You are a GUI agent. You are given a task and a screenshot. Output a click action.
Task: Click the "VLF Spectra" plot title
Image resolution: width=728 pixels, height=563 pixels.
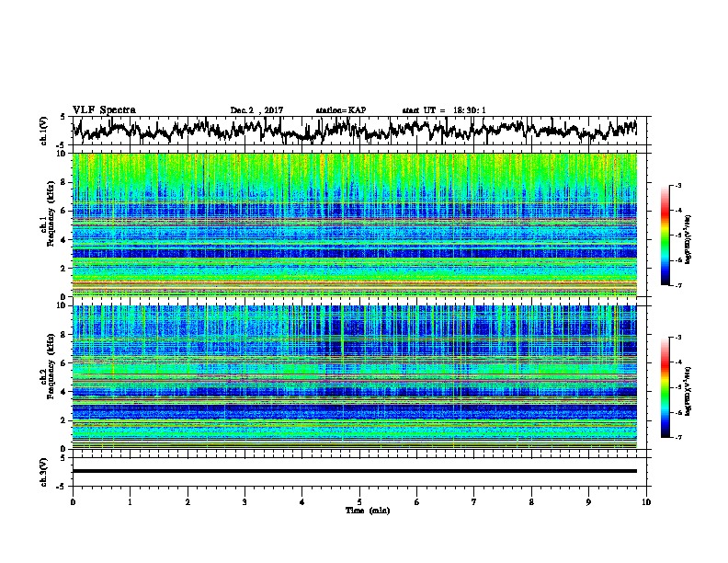tap(104, 109)
